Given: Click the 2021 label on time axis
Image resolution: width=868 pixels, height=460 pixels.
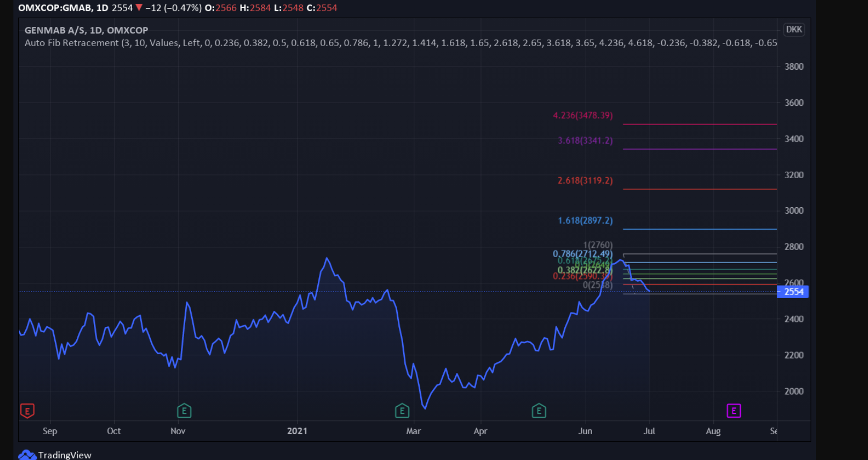Looking at the screenshot, I should (297, 431).
